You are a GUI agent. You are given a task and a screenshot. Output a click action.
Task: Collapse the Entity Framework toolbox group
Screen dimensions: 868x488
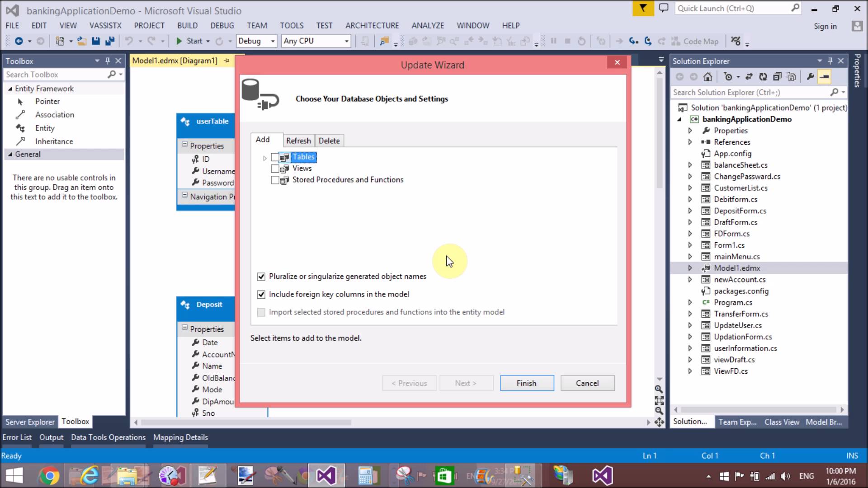click(10, 89)
